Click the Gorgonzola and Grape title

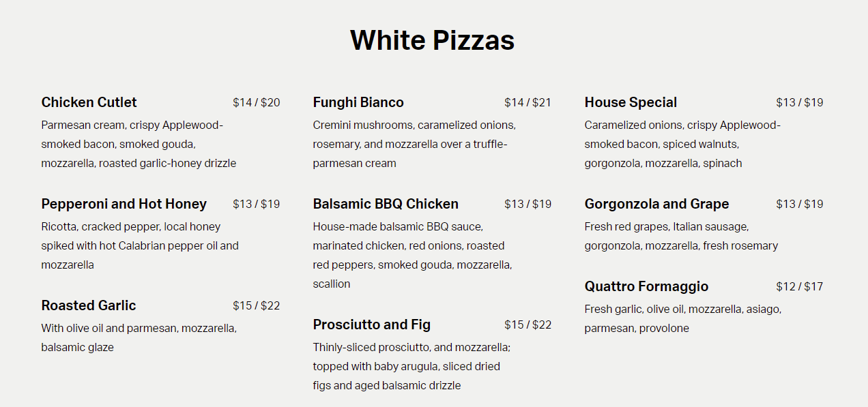click(656, 204)
